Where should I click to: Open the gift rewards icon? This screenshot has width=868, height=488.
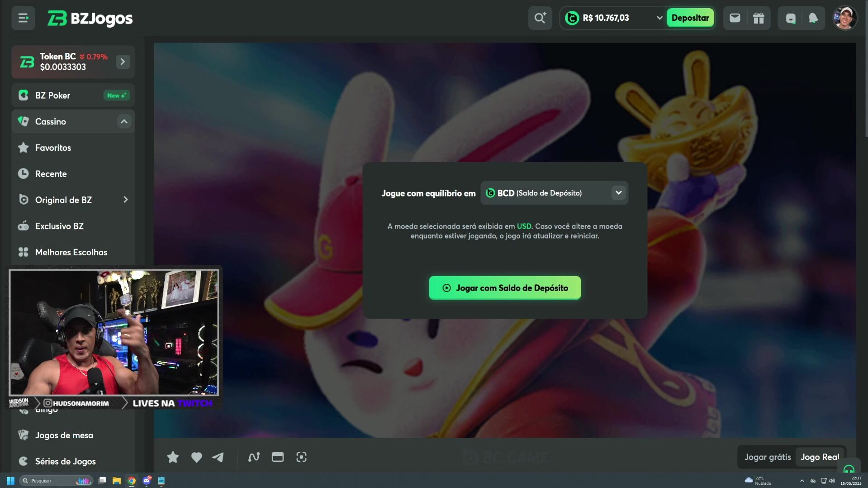[x=759, y=18]
